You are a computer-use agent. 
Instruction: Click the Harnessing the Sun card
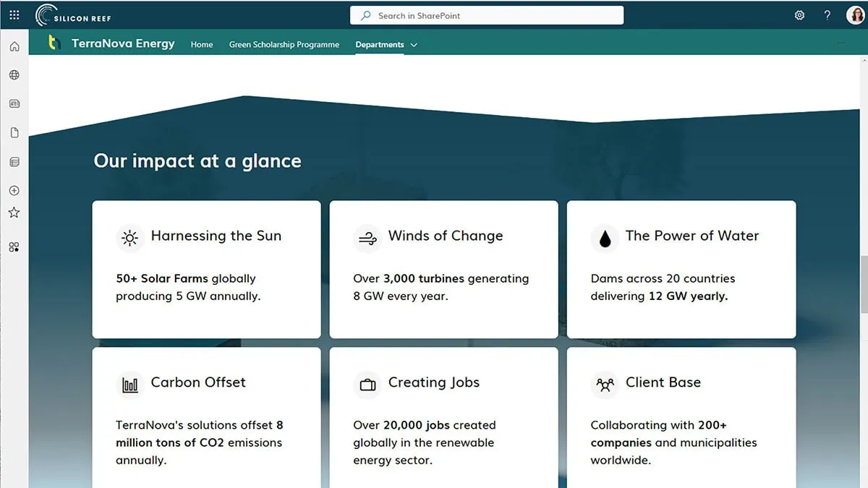tap(206, 269)
